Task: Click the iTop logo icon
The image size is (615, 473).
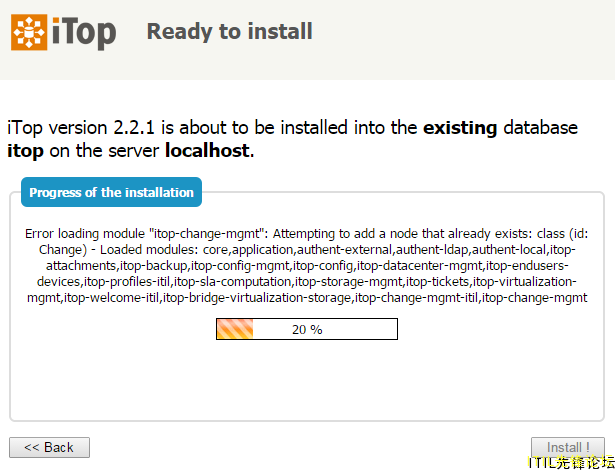Action: pyautogui.click(x=29, y=32)
